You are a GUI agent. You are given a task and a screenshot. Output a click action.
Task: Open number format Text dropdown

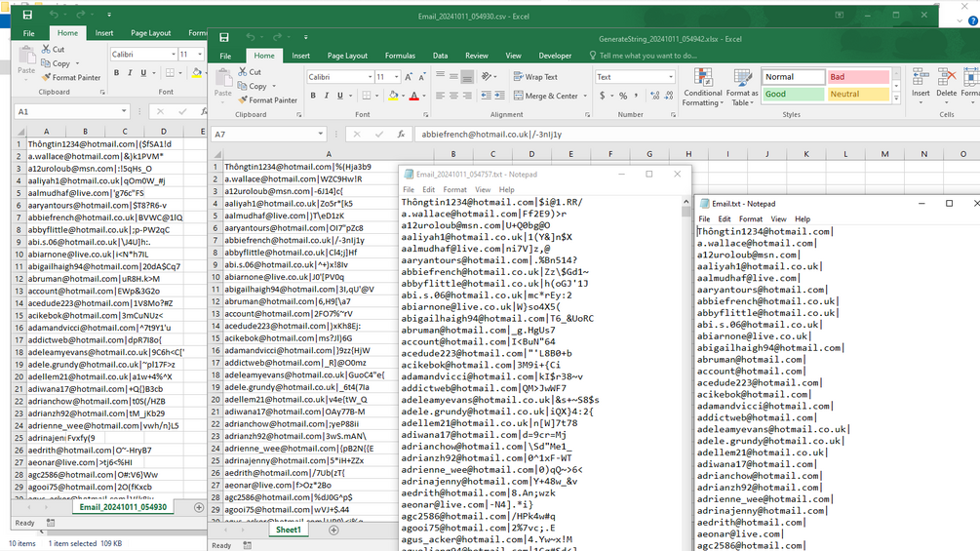point(671,77)
